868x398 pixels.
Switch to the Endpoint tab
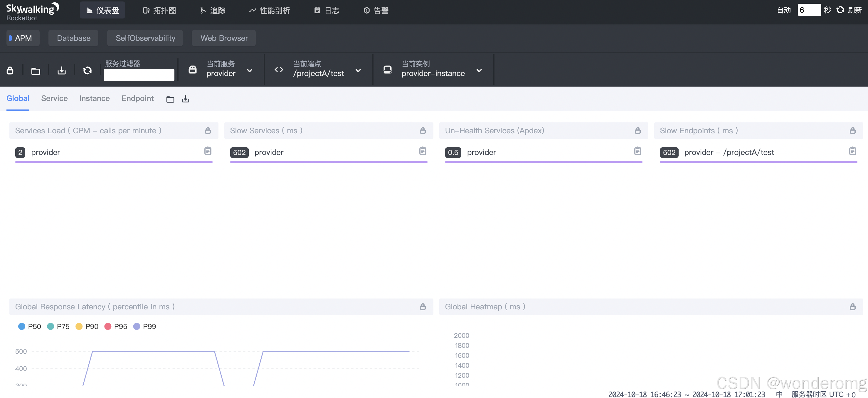pyautogui.click(x=137, y=98)
